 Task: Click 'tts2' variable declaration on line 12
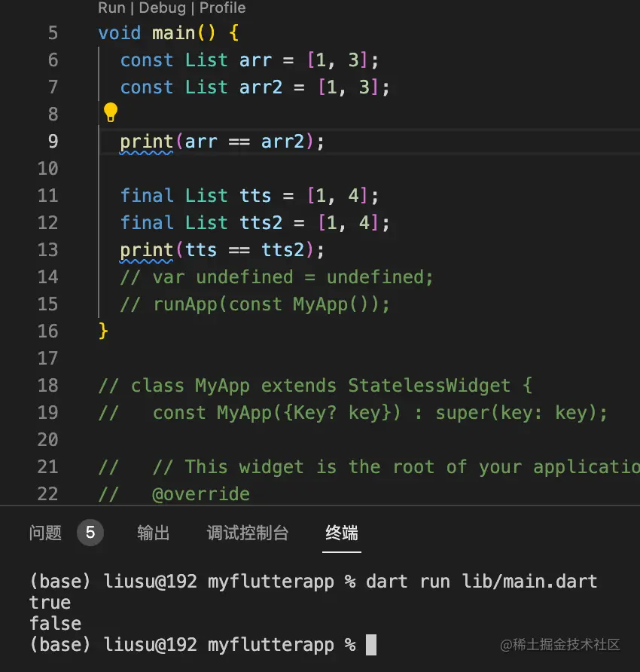[x=261, y=223]
